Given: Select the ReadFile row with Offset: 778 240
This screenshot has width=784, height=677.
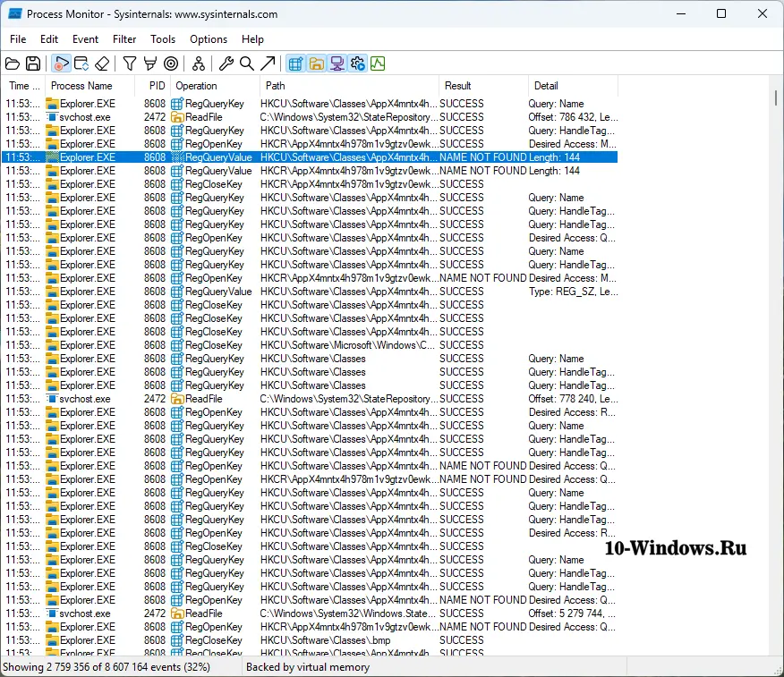Looking at the screenshot, I should click(310, 399).
